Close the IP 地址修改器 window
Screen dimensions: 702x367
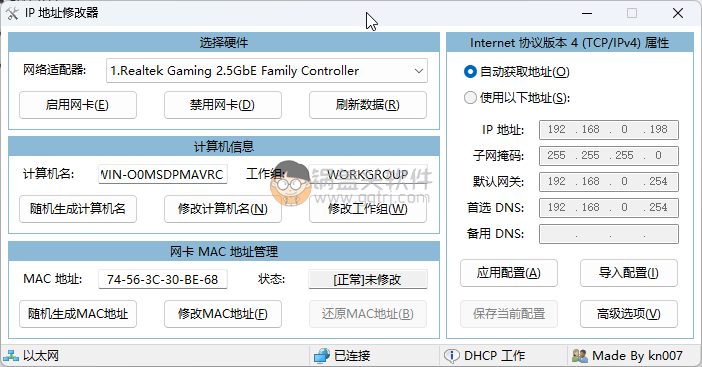click(678, 13)
